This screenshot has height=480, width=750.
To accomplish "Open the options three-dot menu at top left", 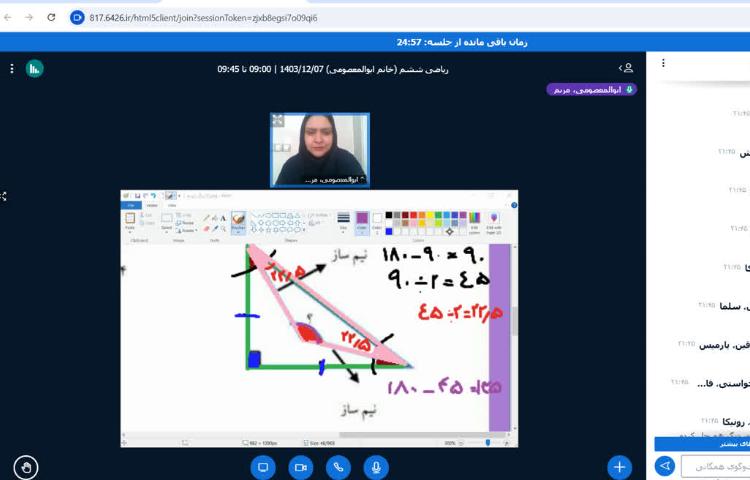I will point(11,68).
